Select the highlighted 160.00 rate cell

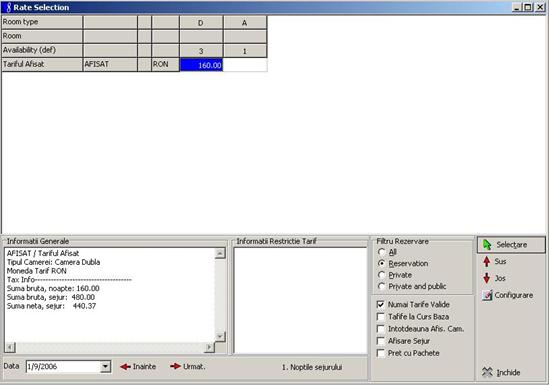tap(201, 65)
